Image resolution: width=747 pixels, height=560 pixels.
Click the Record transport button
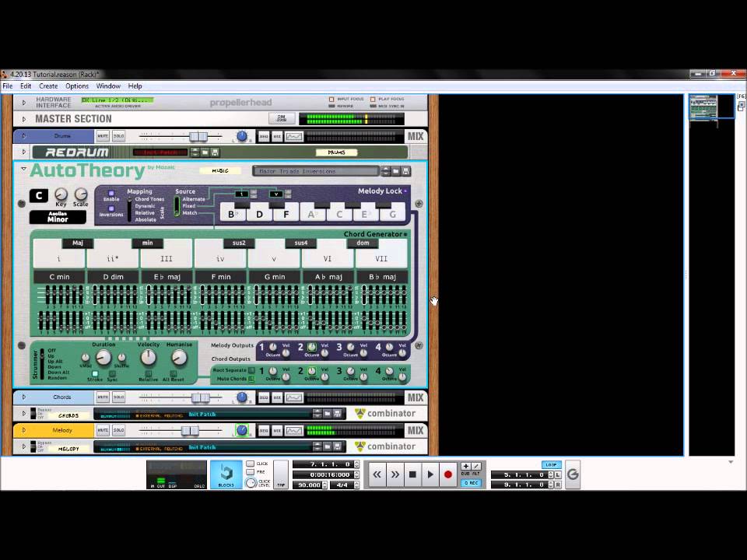coord(448,474)
